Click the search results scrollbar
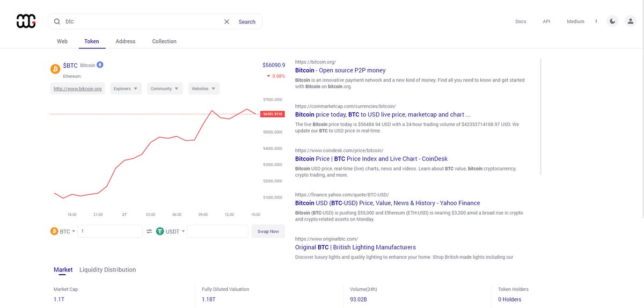644x308 pixels. [x=540, y=116]
